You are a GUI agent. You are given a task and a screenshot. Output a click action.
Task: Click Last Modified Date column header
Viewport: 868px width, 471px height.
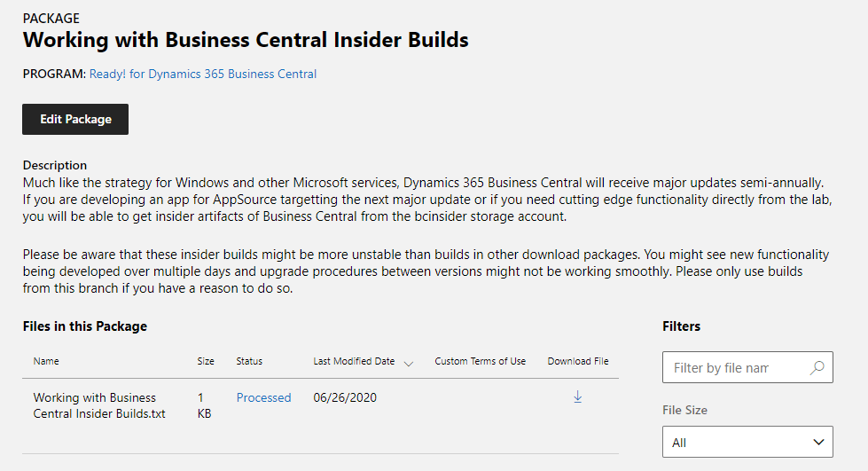click(354, 361)
